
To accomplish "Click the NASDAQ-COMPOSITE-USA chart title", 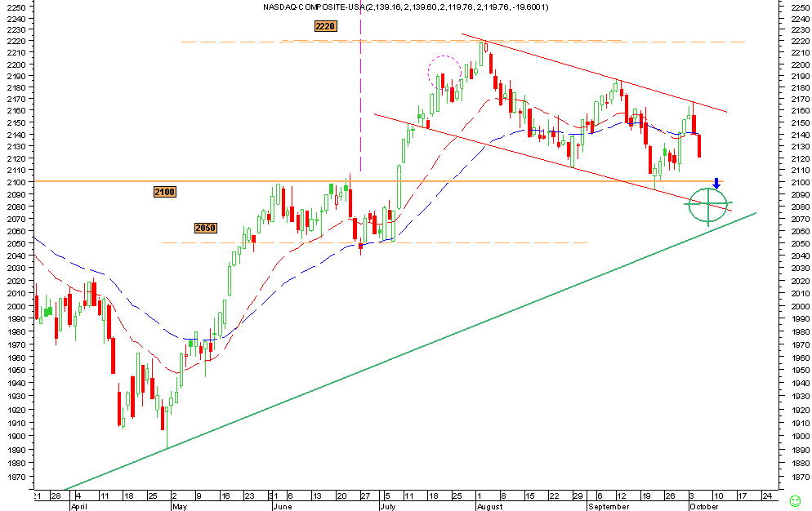I will pos(405,7).
